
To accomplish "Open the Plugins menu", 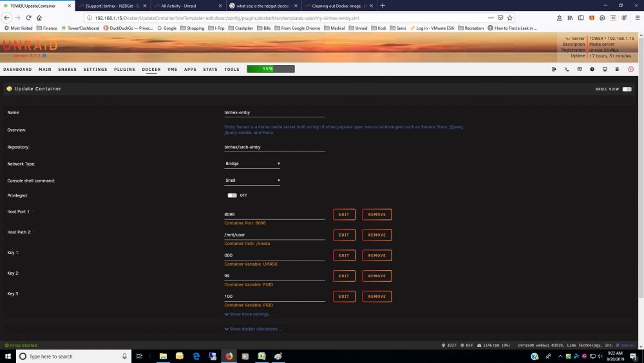I will pos(124,70).
